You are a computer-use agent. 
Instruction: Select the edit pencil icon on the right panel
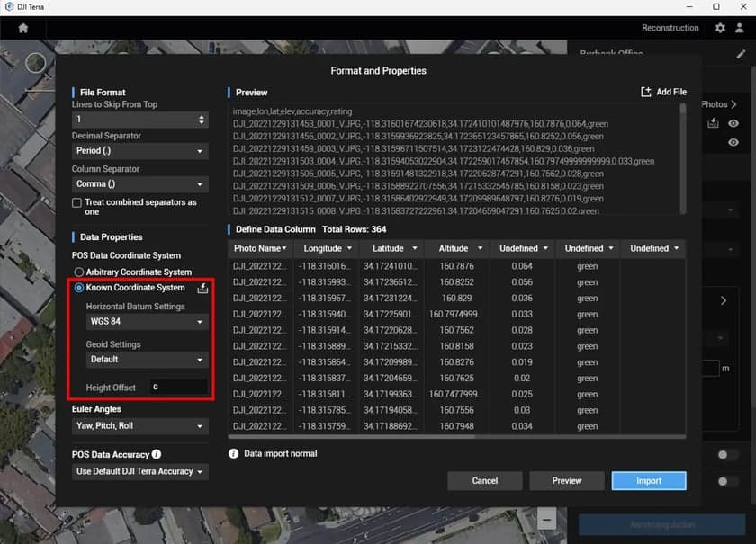[742, 55]
